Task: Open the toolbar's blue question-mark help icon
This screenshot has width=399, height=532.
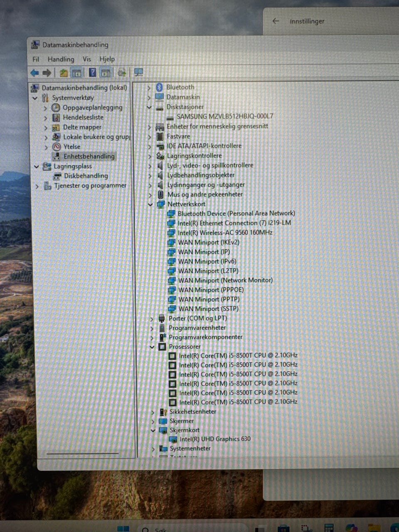Action: coord(93,73)
